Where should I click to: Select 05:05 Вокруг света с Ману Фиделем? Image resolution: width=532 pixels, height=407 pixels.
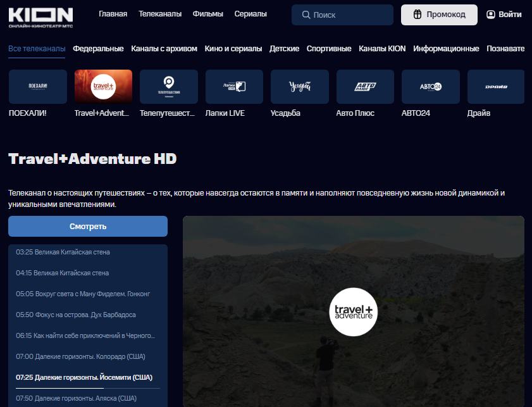(x=83, y=294)
